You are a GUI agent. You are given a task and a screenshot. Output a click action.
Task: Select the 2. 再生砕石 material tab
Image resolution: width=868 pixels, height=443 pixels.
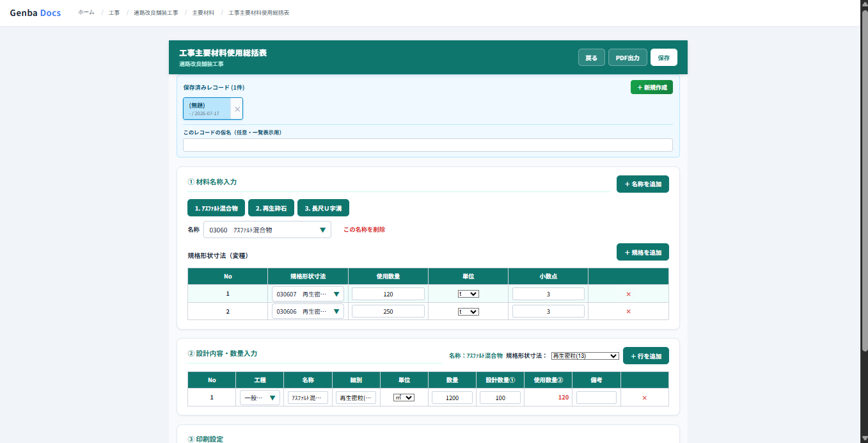[271, 208]
